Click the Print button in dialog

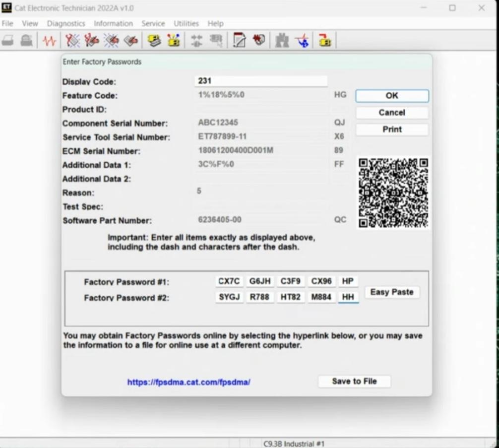click(392, 129)
